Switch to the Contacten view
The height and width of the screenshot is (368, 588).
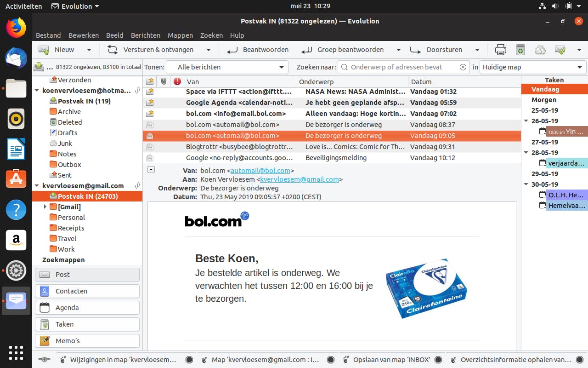click(87, 291)
